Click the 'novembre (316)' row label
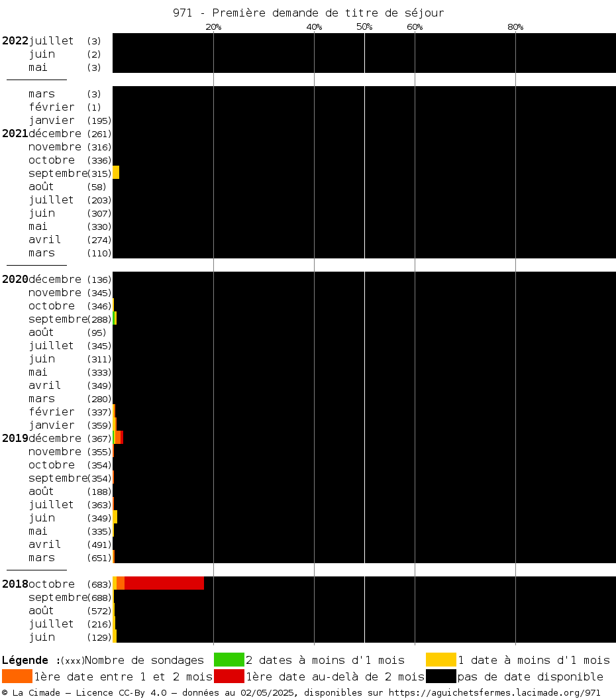Viewport: 616px width, 699px height. coord(70,146)
